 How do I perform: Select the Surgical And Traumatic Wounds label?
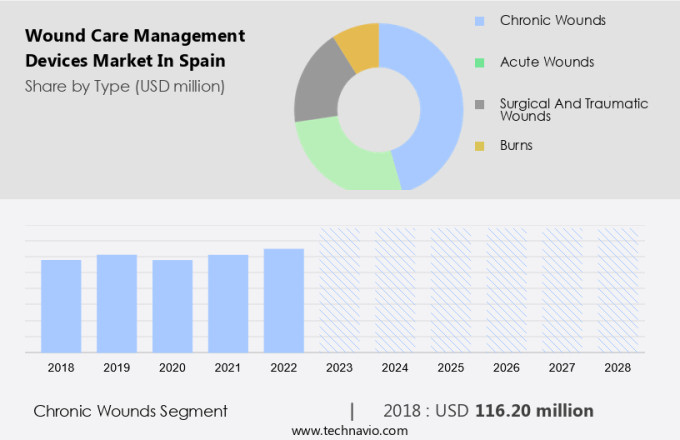[574, 110]
